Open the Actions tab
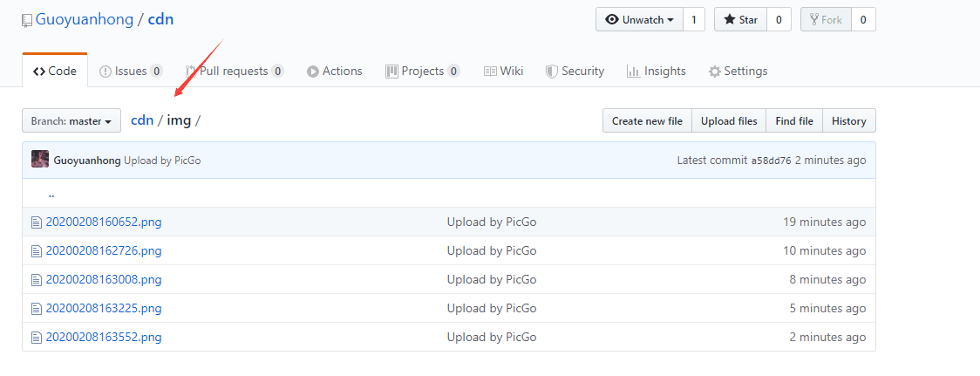This screenshot has width=980, height=376. (x=335, y=72)
